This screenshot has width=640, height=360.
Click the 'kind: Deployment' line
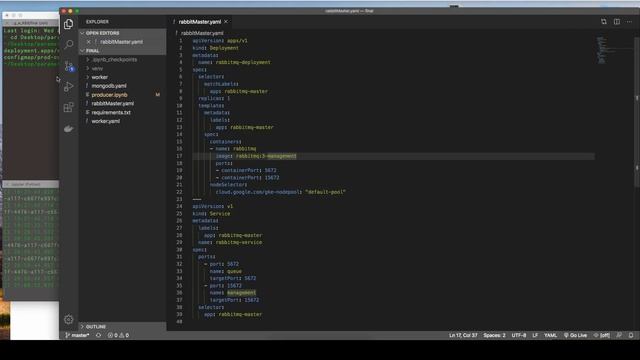click(216, 48)
